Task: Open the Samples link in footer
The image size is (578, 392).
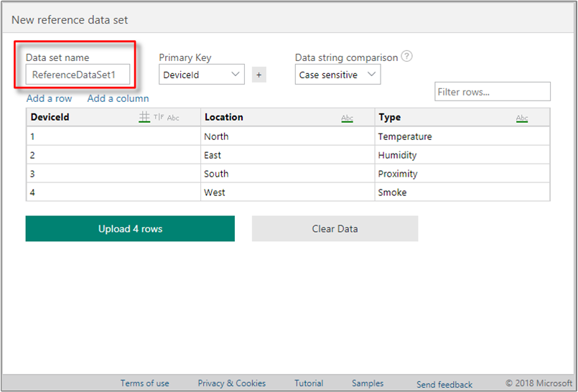Action: click(x=368, y=383)
